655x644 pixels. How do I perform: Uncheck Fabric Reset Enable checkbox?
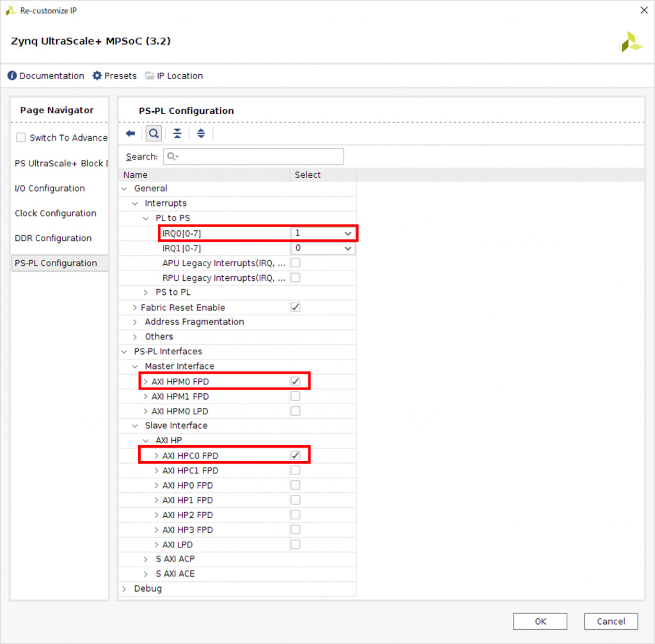(x=296, y=308)
